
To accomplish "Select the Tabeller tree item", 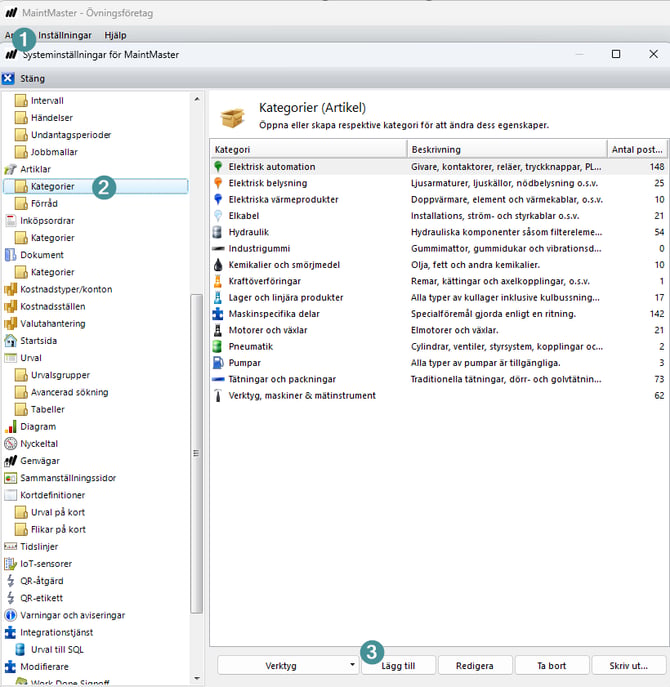I will pyautogui.click(x=48, y=409).
